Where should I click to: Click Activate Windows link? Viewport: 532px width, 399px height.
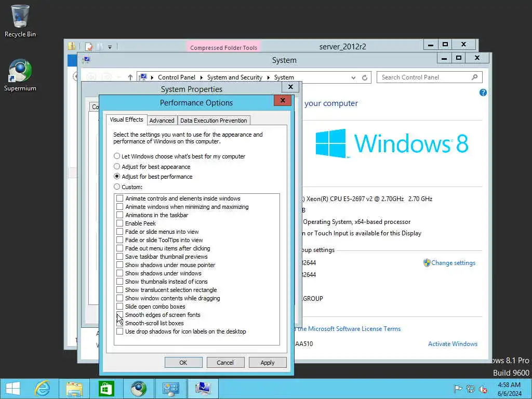click(x=453, y=344)
